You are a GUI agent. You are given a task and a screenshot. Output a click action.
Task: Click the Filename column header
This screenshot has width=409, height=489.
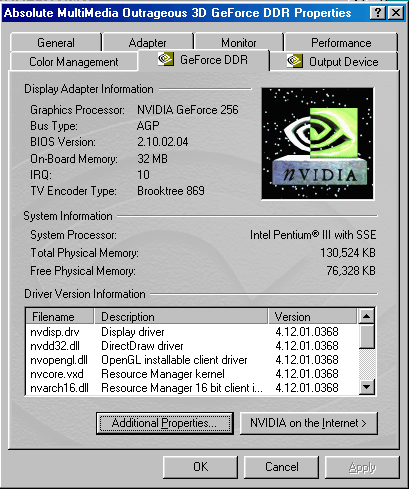(x=60, y=316)
